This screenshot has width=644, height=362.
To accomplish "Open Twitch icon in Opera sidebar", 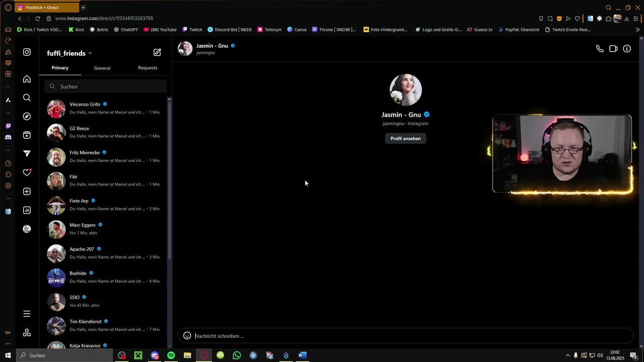I will coord(8,126).
